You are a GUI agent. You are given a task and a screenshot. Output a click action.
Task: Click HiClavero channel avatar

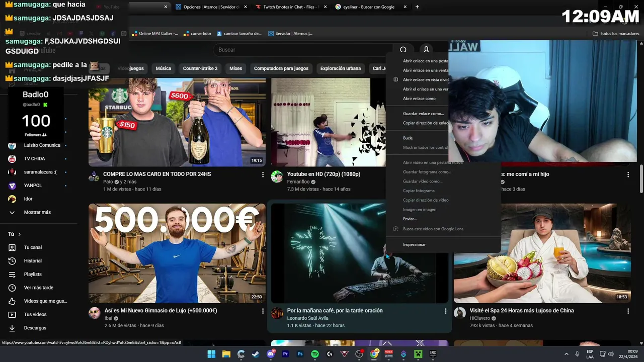(460, 313)
